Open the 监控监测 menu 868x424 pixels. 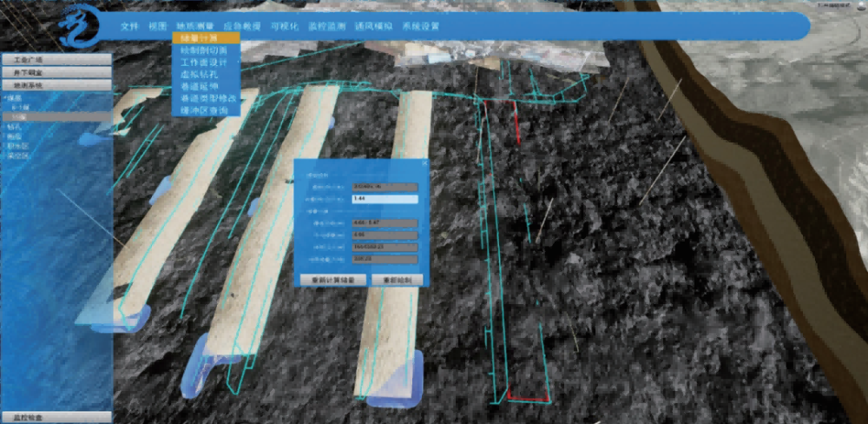[x=327, y=26]
